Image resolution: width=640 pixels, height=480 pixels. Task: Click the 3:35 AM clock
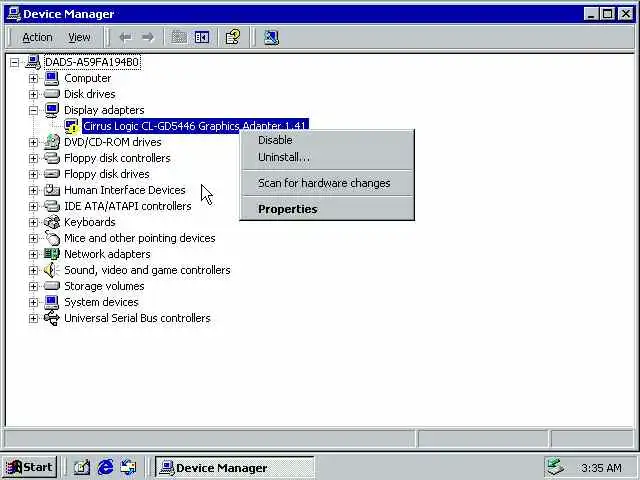click(601, 468)
